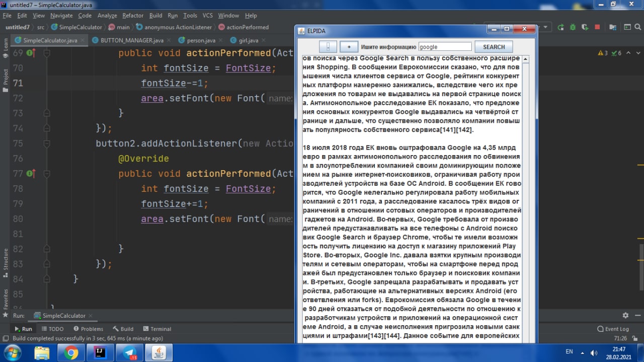Close the girl.java tab

click(x=263, y=40)
